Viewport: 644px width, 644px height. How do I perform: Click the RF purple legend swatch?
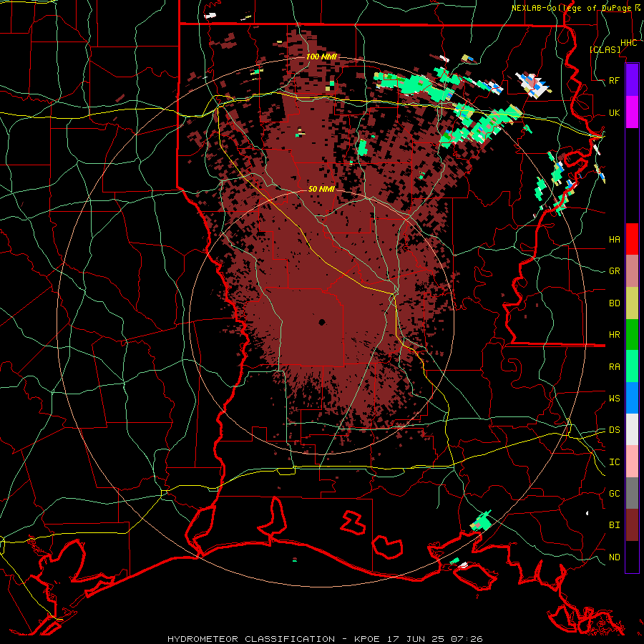tap(632, 80)
